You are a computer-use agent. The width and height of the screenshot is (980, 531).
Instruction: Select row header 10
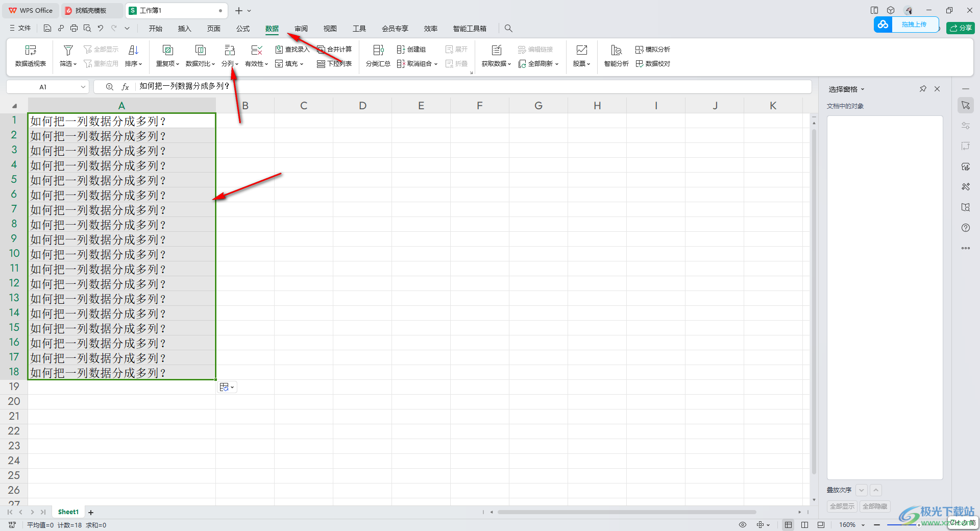coord(14,254)
